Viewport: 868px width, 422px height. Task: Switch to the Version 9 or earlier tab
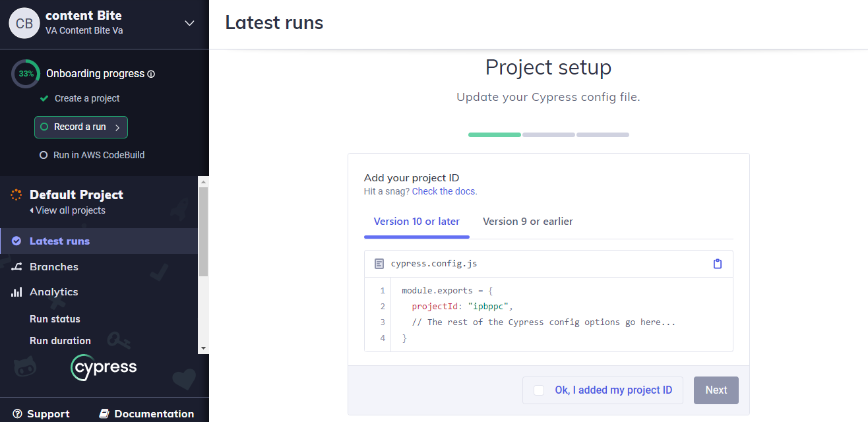point(528,222)
